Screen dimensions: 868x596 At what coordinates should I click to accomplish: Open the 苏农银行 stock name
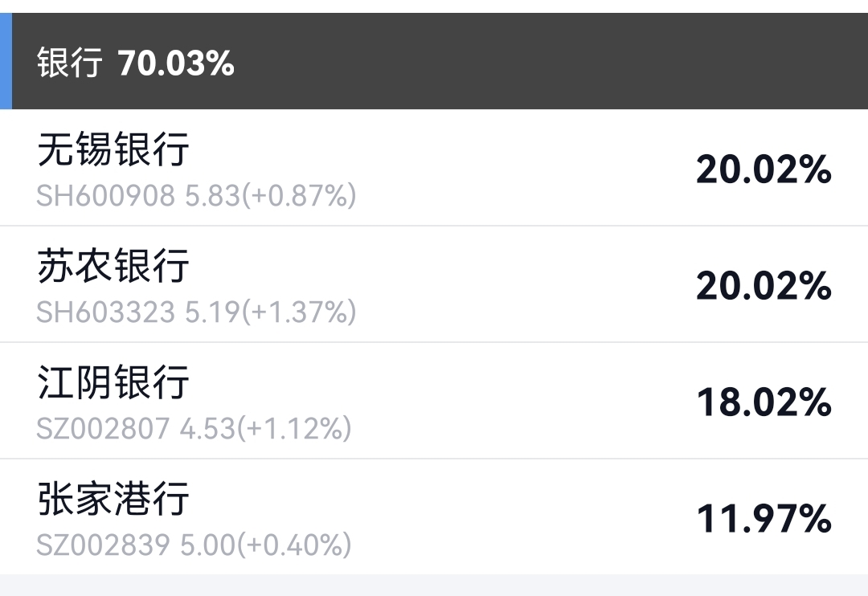coord(113,266)
